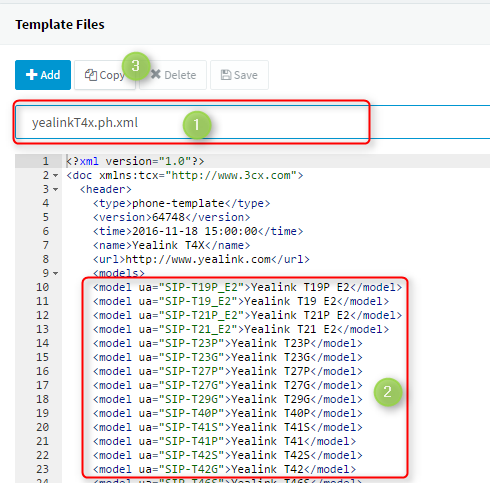Click the name Yealink T4X line
The image size is (490, 483).
click(171, 245)
